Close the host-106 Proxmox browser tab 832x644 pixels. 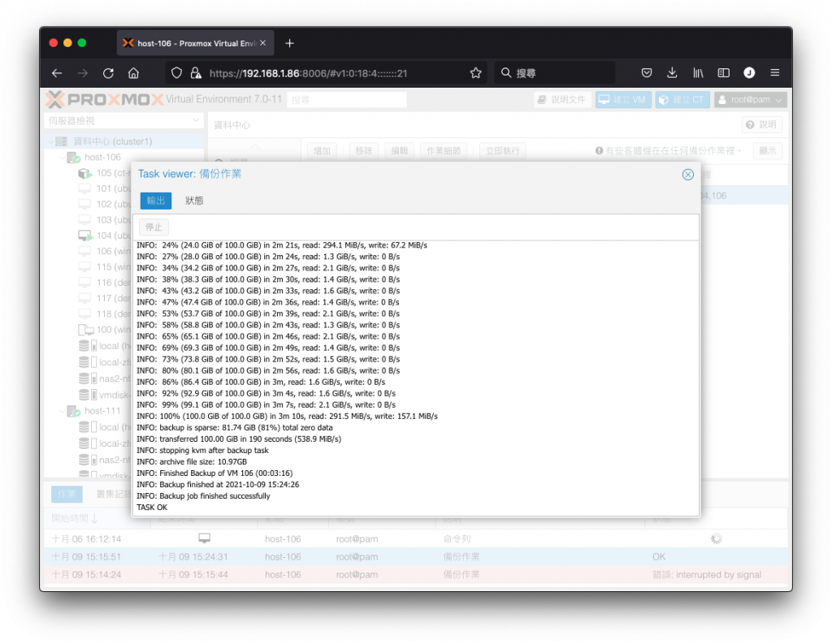click(262, 43)
